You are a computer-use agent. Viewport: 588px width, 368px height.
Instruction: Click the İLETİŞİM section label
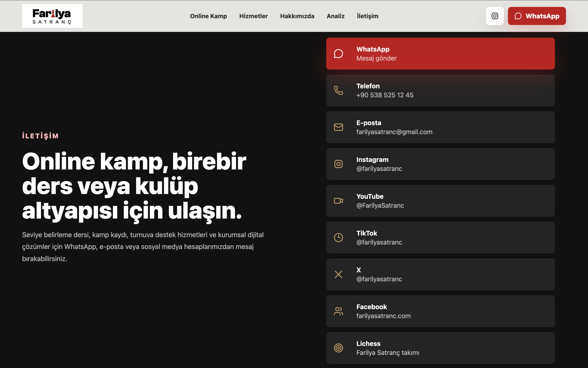tap(40, 136)
